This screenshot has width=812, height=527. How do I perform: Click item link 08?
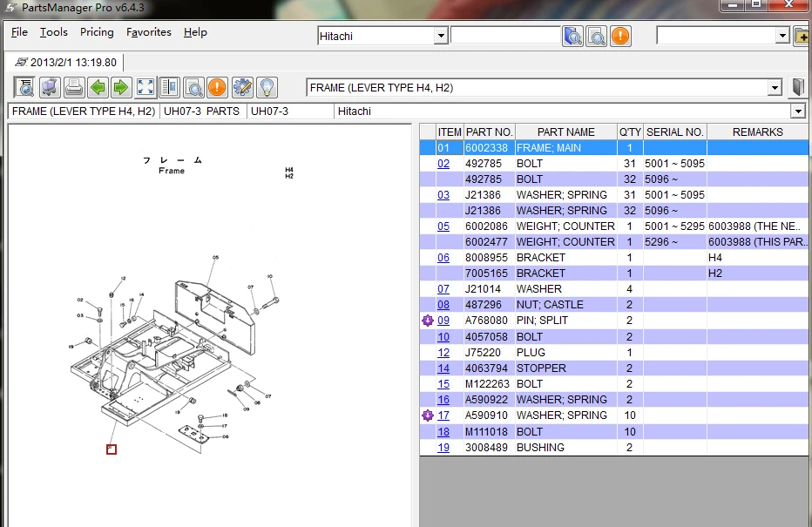pyautogui.click(x=443, y=305)
